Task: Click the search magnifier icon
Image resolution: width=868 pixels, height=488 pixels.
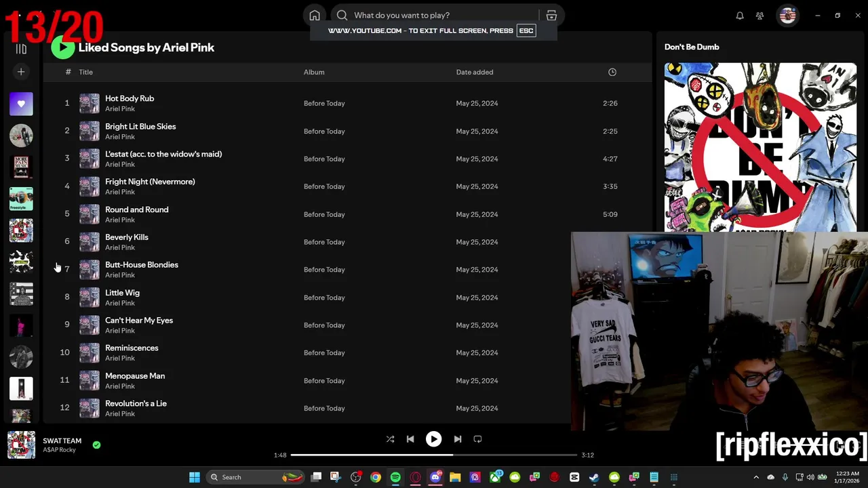Action: 342,15
